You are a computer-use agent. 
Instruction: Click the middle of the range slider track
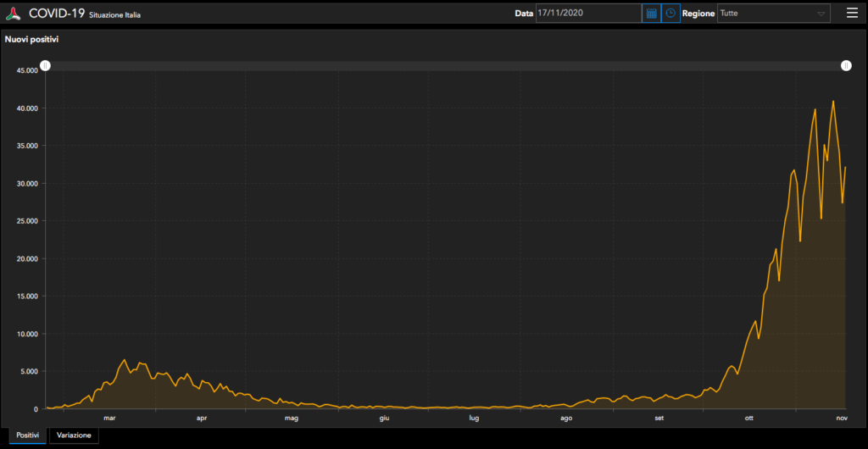446,65
